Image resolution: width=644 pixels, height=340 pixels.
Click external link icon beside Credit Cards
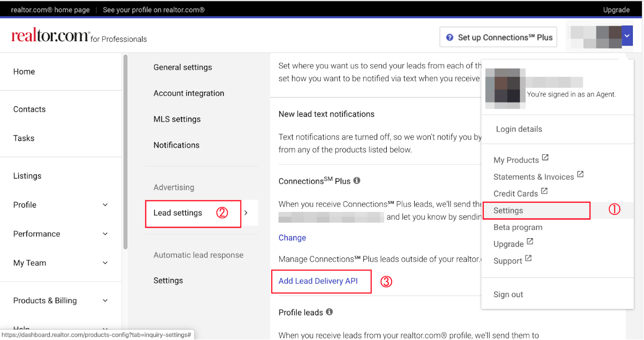(544, 191)
